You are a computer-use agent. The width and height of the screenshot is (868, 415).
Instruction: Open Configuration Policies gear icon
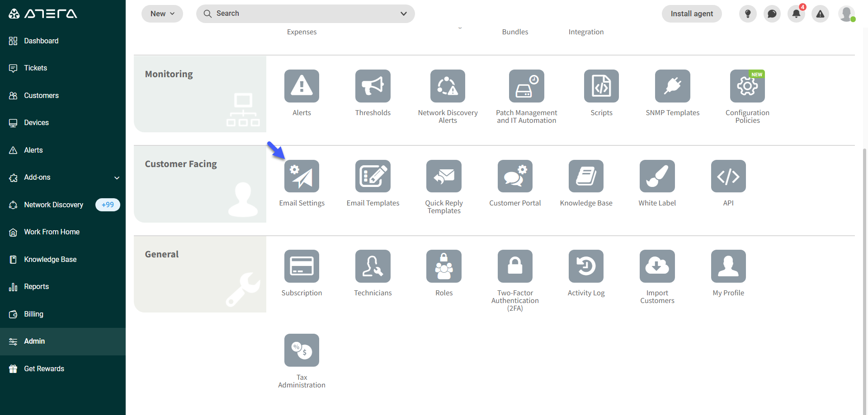(x=747, y=86)
